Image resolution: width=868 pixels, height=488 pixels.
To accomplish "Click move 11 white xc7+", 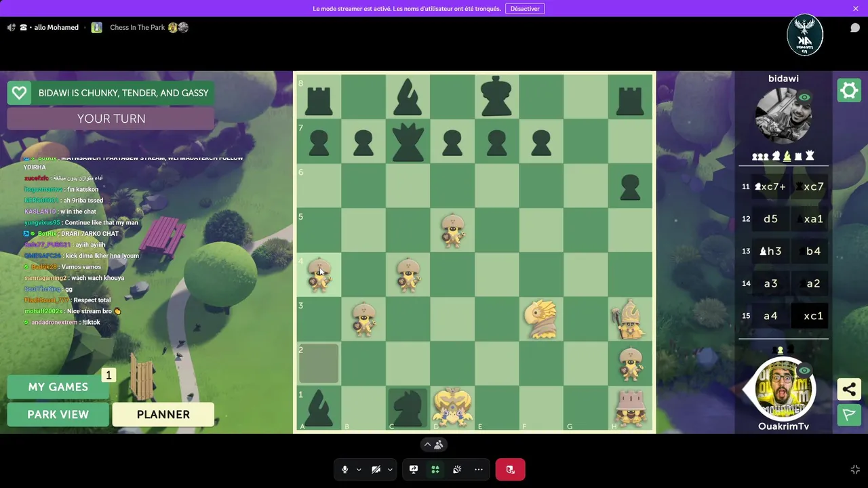I will [x=770, y=187].
